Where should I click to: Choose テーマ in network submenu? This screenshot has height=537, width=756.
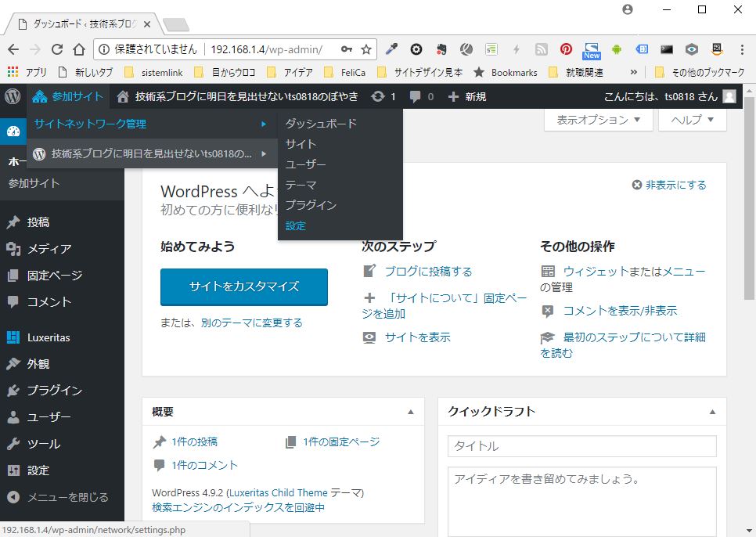pyautogui.click(x=301, y=185)
